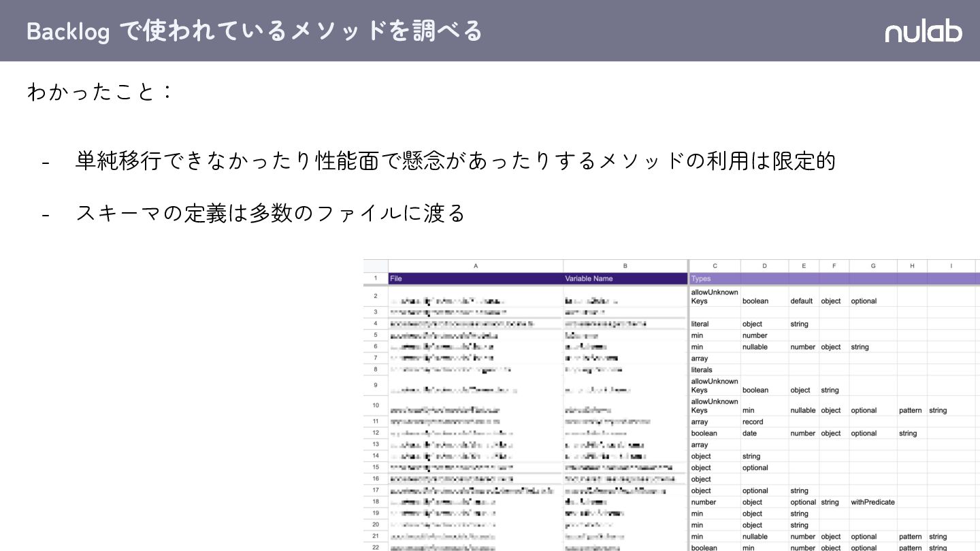This screenshot has height=551, width=980.
Task: Select the slide title about Backlog methods
Action: (x=255, y=31)
